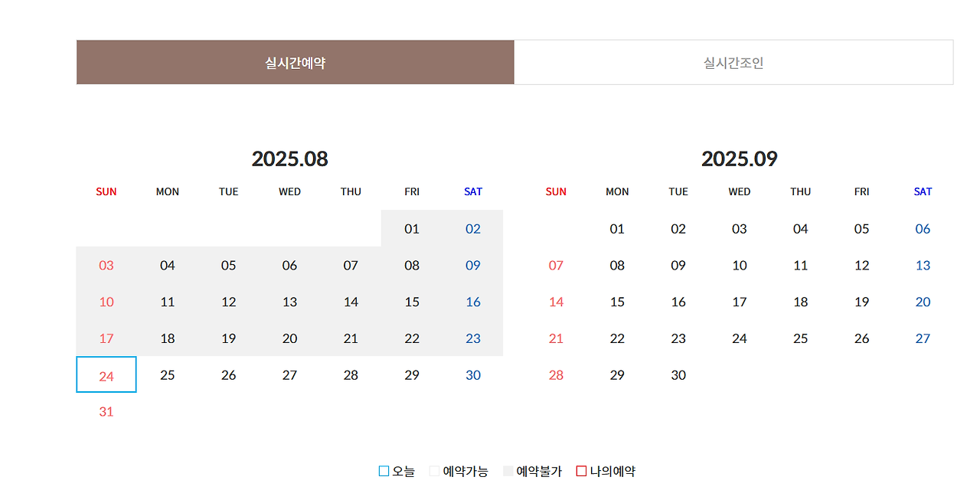Select September 30, last available date
Screen dimensions: 980x490
[x=678, y=374]
